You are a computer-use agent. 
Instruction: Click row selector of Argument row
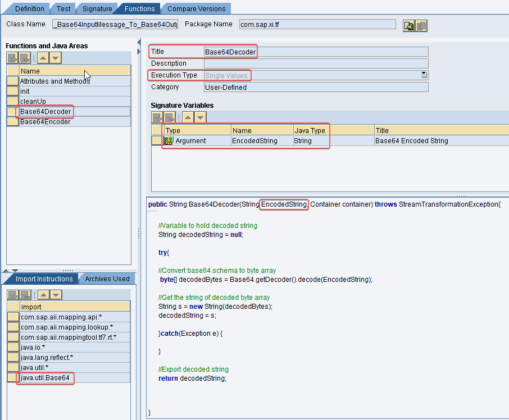(157, 141)
